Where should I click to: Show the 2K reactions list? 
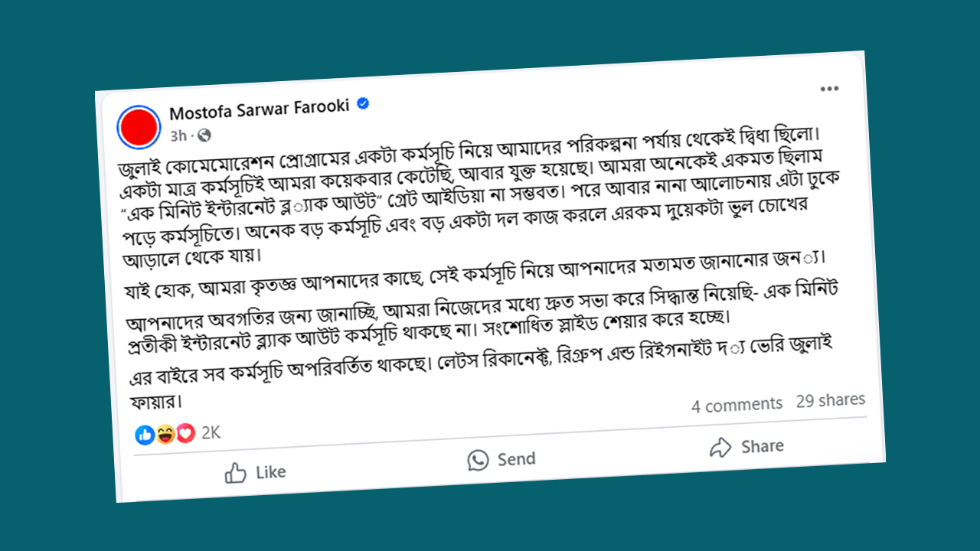pos(211,433)
